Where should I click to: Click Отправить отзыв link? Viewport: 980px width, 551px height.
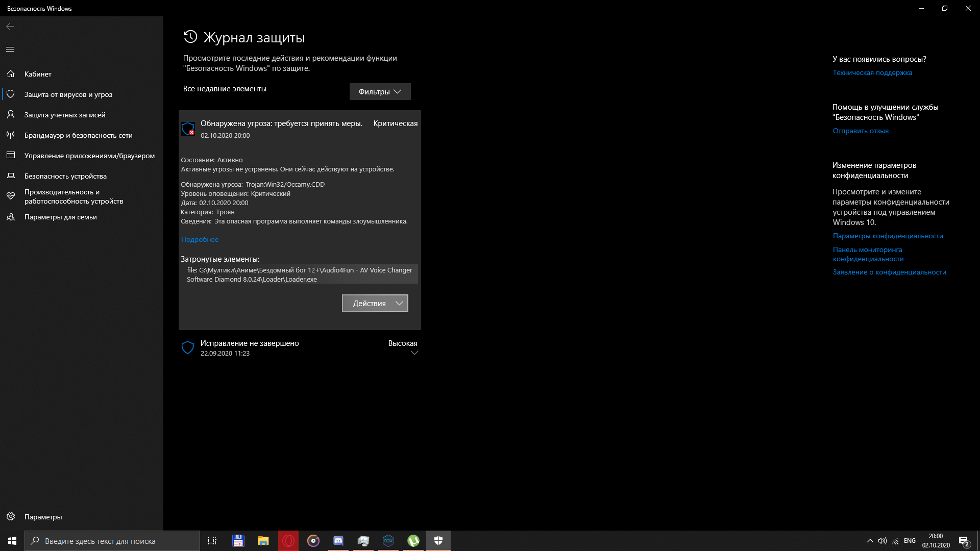coord(861,131)
